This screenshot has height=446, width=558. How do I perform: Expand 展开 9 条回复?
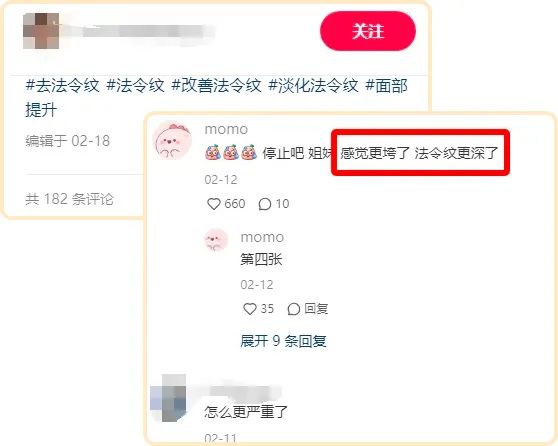tap(283, 341)
